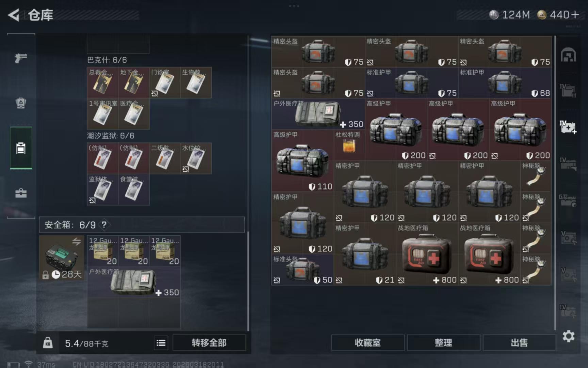588x368 pixels.
Task: Select 户外医疗箱 inside the safe box
Action: pyautogui.click(x=134, y=282)
